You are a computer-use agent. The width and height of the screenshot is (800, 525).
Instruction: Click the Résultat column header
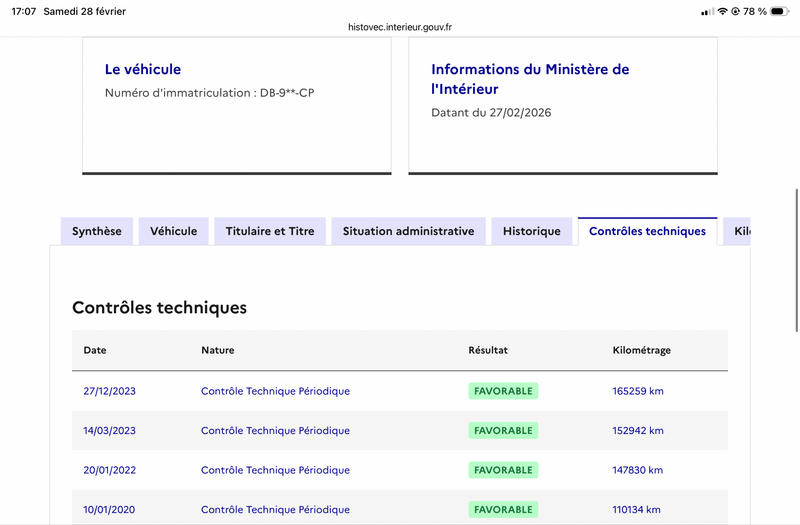[488, 350]
